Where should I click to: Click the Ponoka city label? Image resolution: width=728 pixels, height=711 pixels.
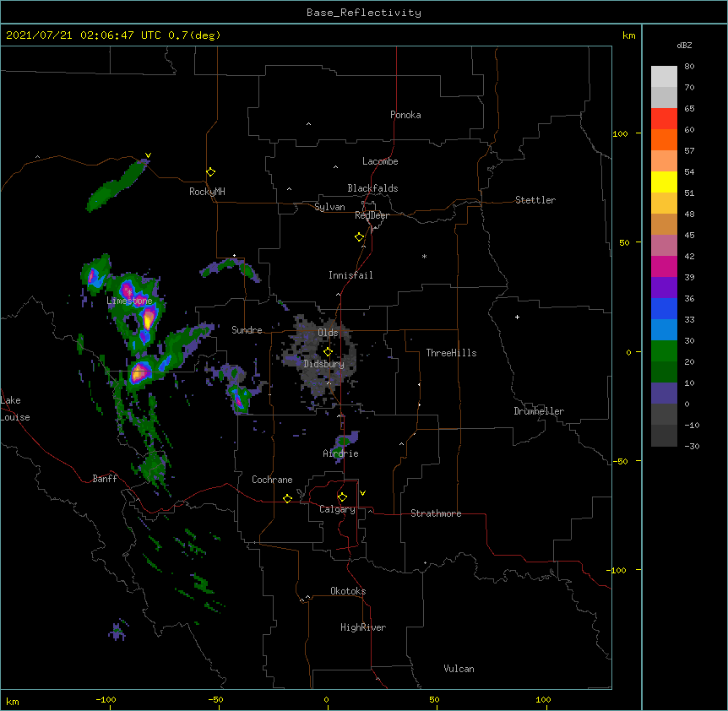[x=405, y=115]
